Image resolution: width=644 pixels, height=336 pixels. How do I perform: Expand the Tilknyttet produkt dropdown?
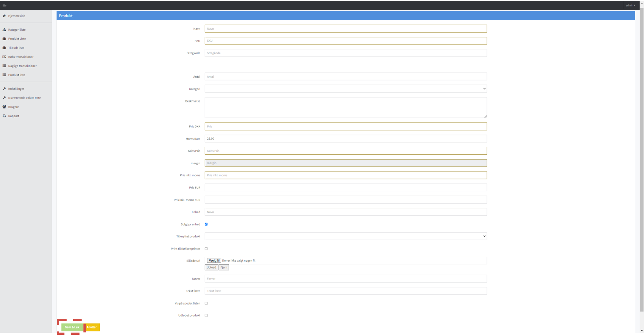(x=346, y=236)
